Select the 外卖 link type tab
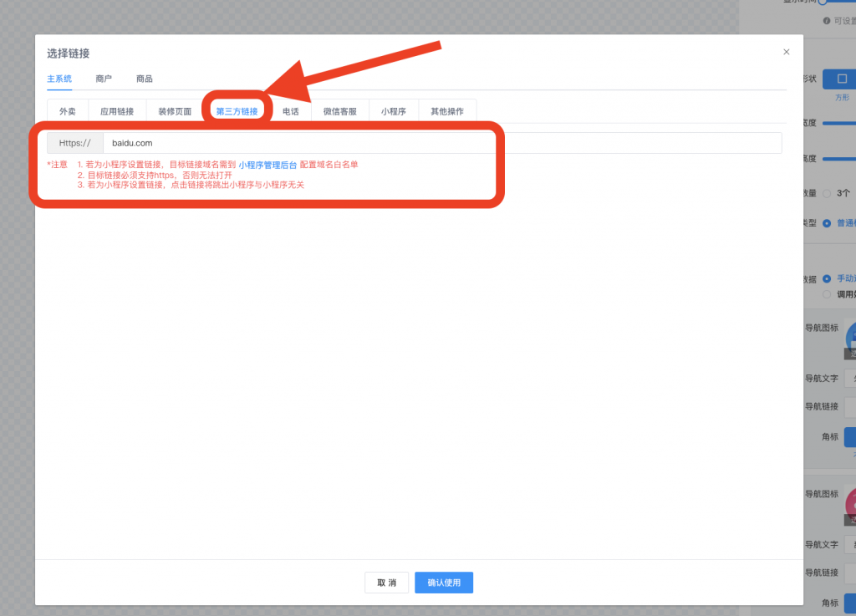This screenshot has width=856, height=616. click(x=68, y=111)
